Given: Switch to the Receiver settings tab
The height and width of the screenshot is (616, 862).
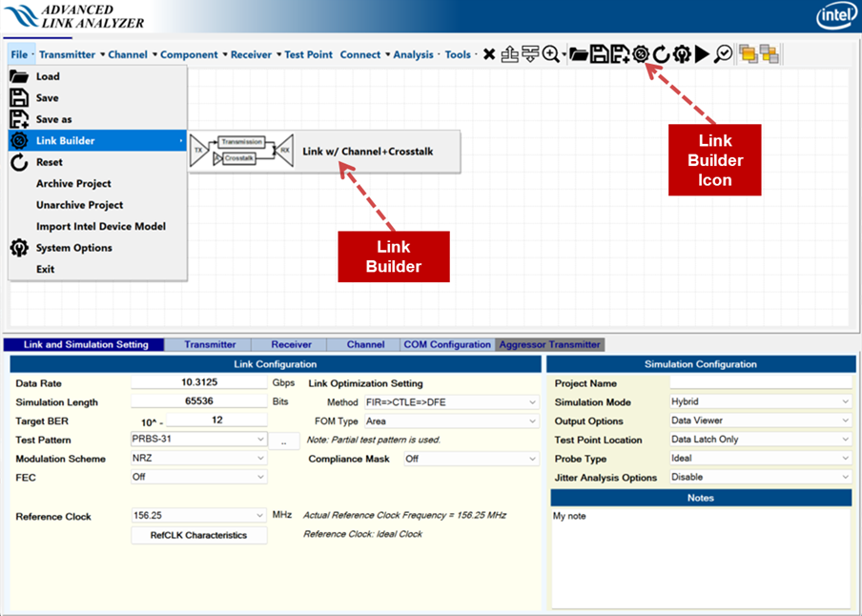Looking at the screenshot, I should (x=290, y=345).
